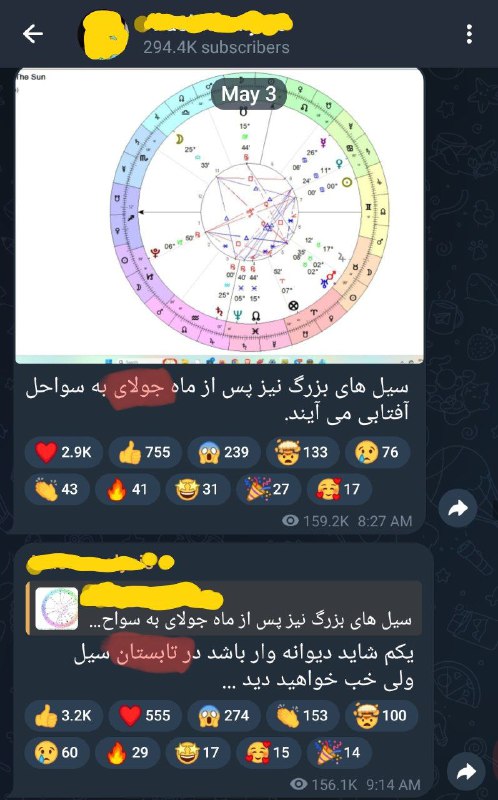498x800 pixels.
Task: Tap the channel profile avatar
Action: pos(103,35)
